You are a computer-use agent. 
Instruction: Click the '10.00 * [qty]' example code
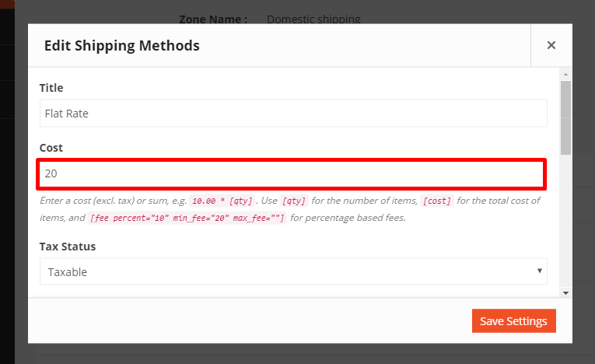coord(222,201)
